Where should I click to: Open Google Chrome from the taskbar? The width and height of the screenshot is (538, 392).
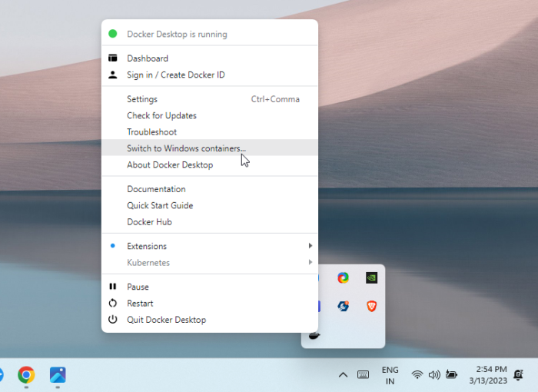26,375
